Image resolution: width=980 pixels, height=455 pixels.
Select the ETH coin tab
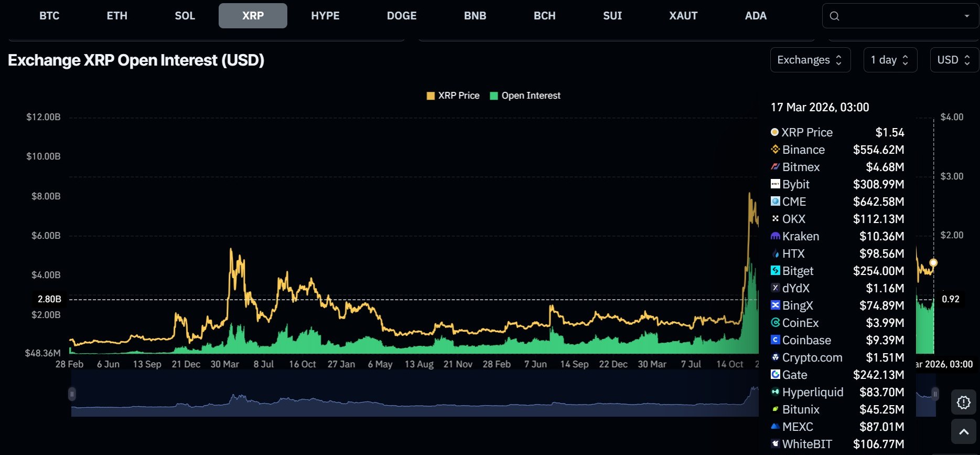[117, 16]
